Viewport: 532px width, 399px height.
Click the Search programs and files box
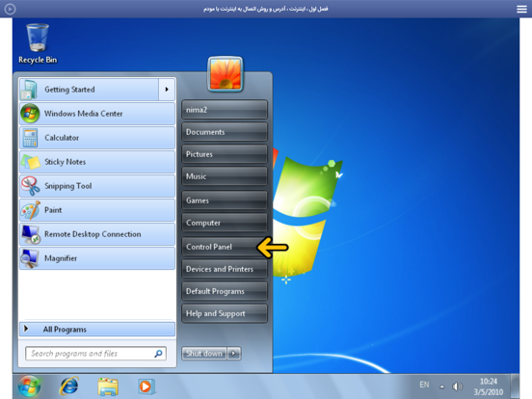pyautogui.click(x=95, y=354)
